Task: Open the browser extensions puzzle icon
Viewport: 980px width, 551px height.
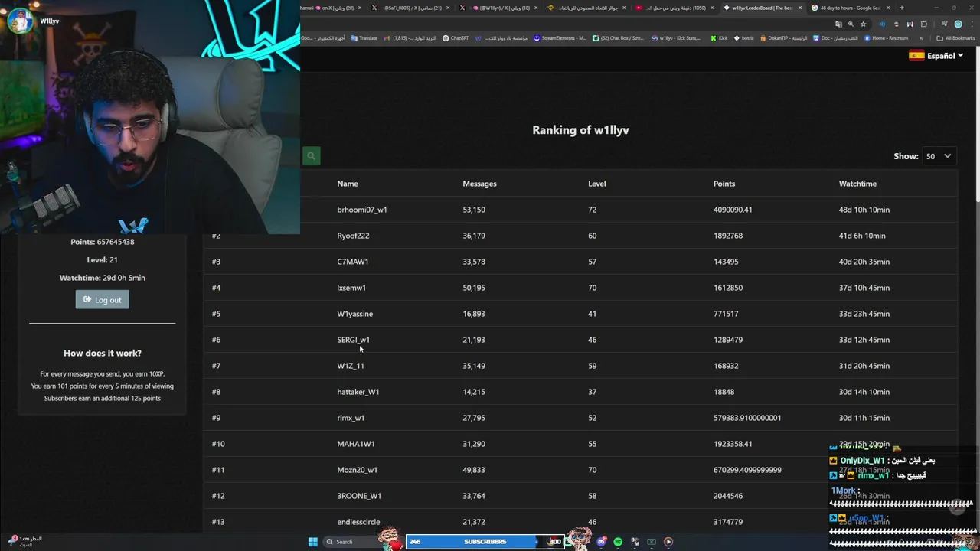Action: (923, 24)
